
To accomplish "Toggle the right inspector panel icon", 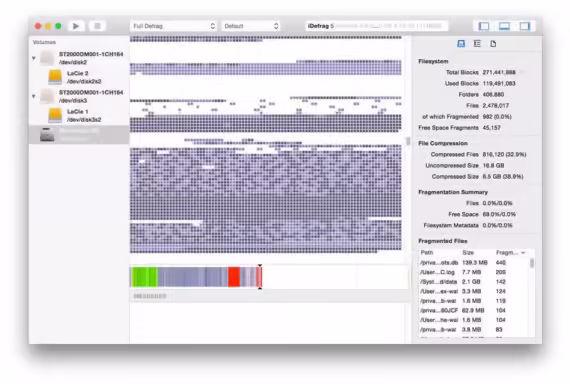I will (525, 26).
